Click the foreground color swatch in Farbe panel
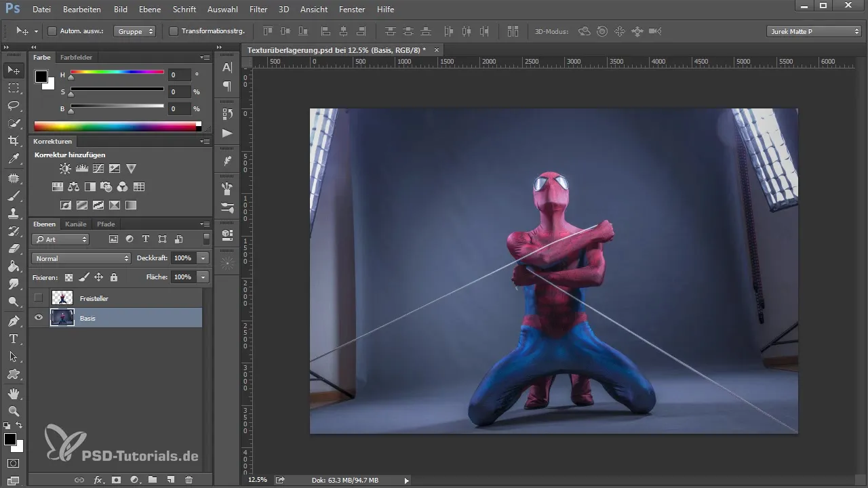The width and height of the screenshot is (868, 488). click(41, 76)
